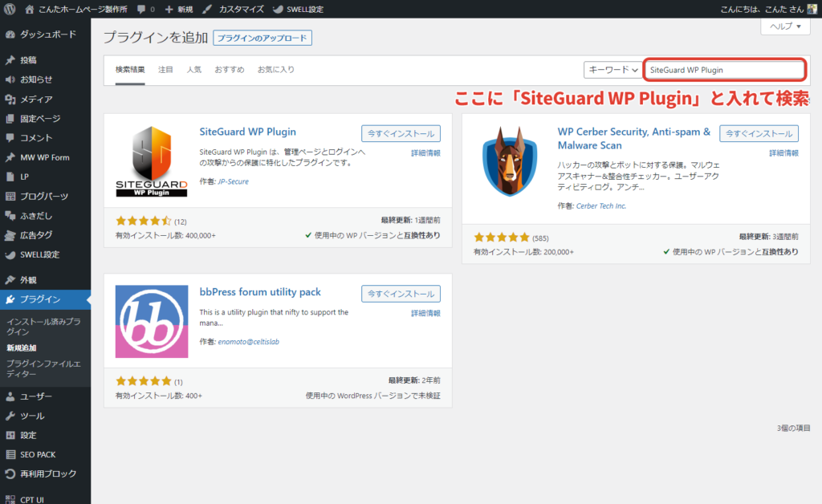Viewport: 822px width, 504px height.
Task: Open the 外観 appearance icon
Action: coord(10,280)
